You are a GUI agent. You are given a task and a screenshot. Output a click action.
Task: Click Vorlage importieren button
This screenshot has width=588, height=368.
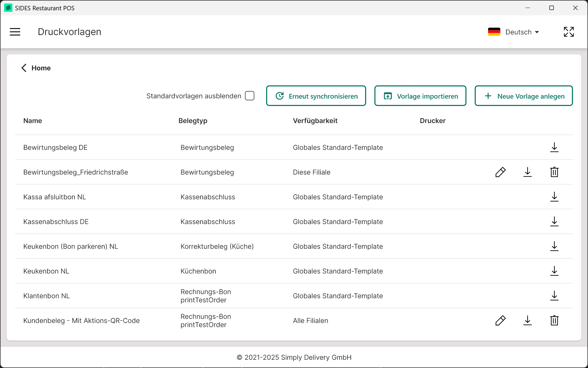(420, 96)
